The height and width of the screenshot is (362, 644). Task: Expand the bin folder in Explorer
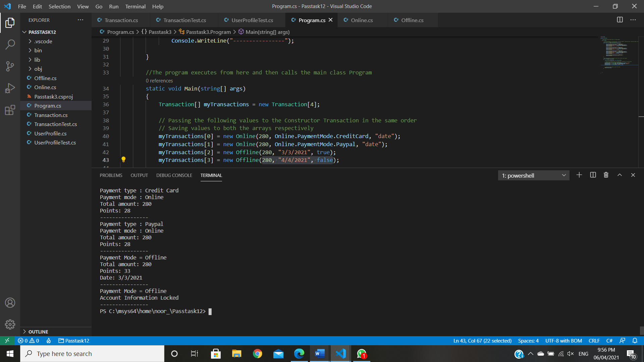click(38, 50)
